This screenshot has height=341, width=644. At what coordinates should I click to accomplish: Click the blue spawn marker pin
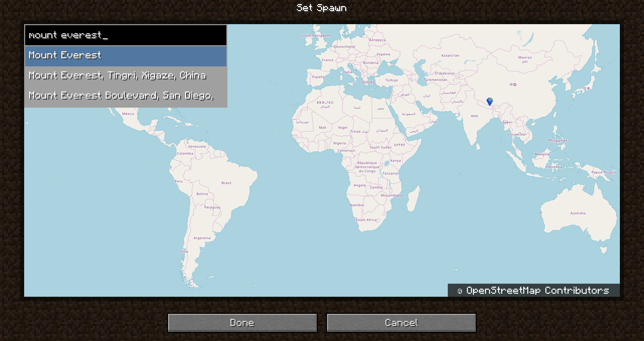490,101
